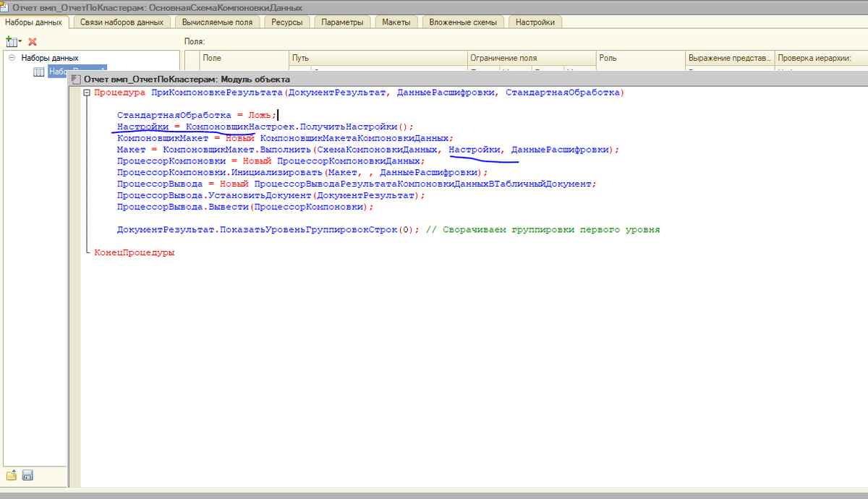This screenshot has height=499, width=868.
Task: Click 'ПроцессорВыводаРезультатаКомпоновкиДанныхВТабличныйДокумент' in the code
Action: [423, 184]
